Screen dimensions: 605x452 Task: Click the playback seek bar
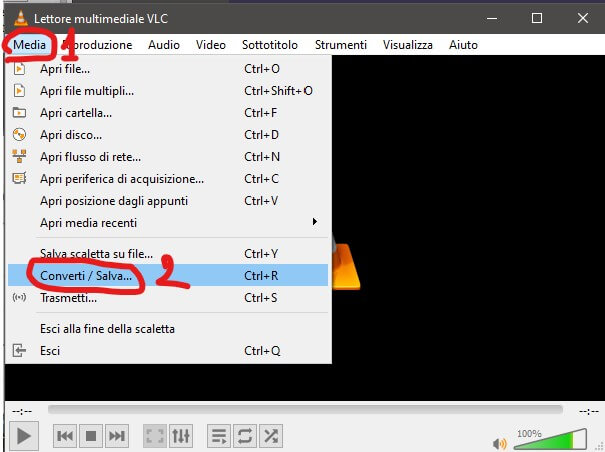(x=300, y=409)
